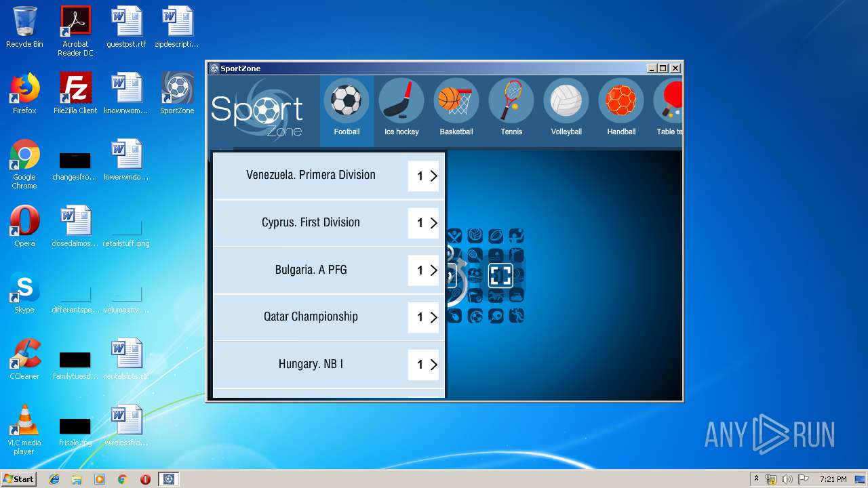Select the Hungary. NB I league name

311,364
